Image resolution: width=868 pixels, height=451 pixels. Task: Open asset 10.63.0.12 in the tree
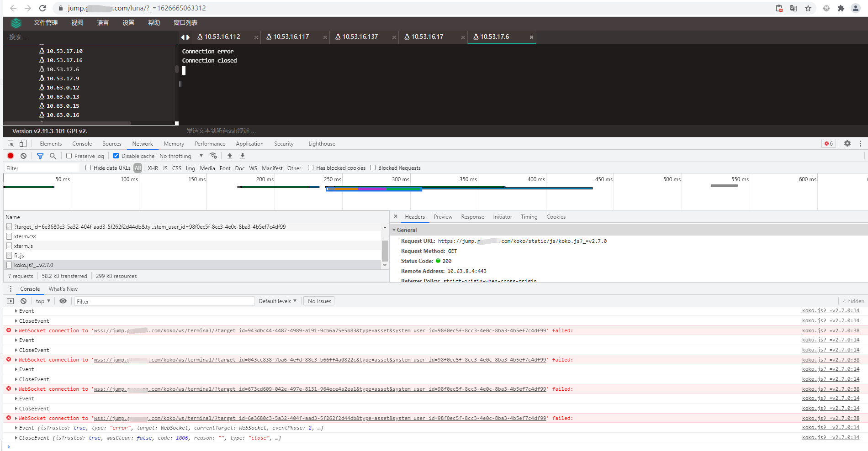coord(63,88)
